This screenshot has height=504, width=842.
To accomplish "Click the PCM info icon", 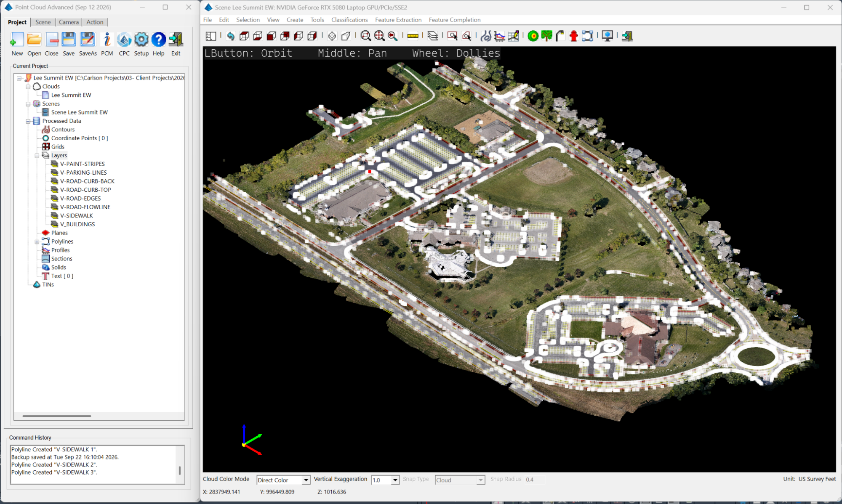I will [x=107, y=40].
